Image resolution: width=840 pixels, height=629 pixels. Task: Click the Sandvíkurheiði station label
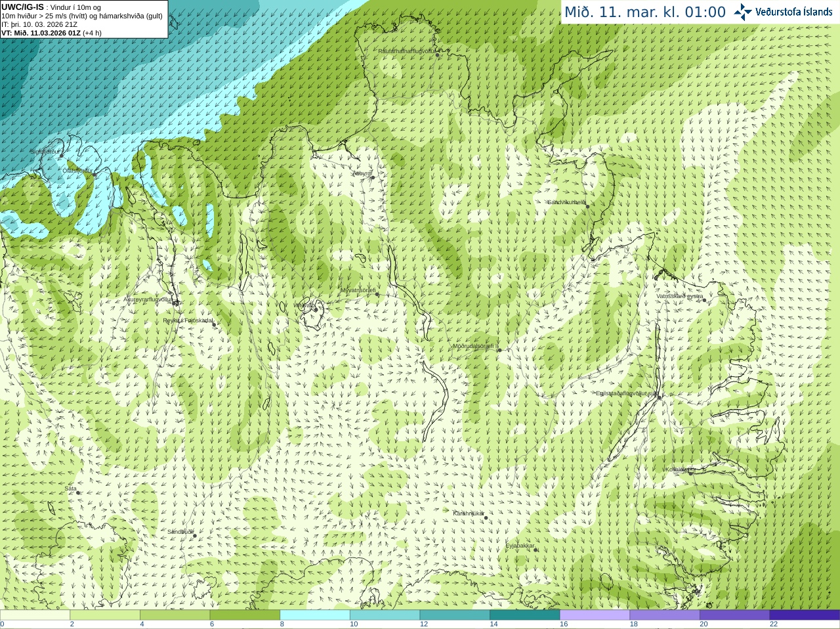point(566,202)
